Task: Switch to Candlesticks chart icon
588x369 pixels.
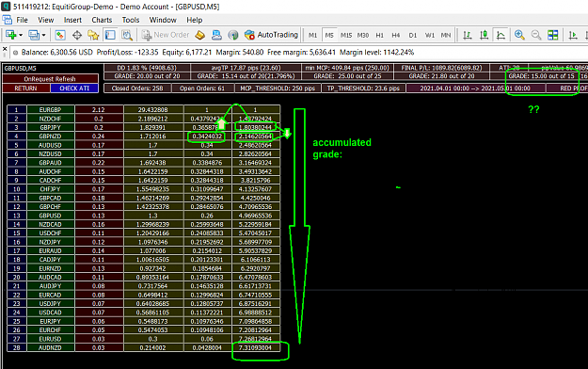Action: pyautogui.click(x=485, y=35)
